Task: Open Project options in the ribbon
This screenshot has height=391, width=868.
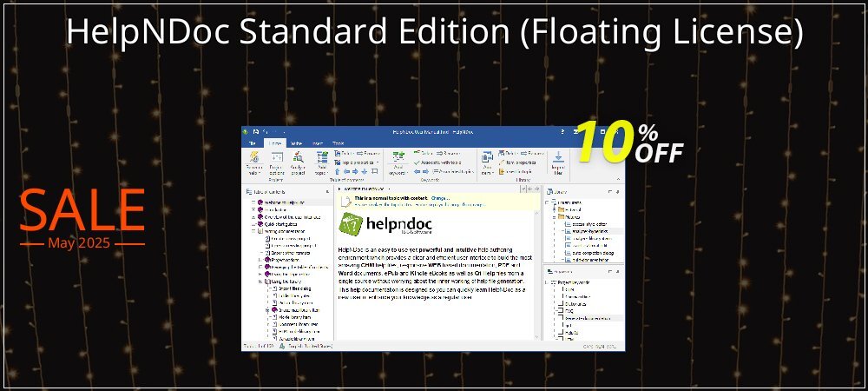Action: 277,163
